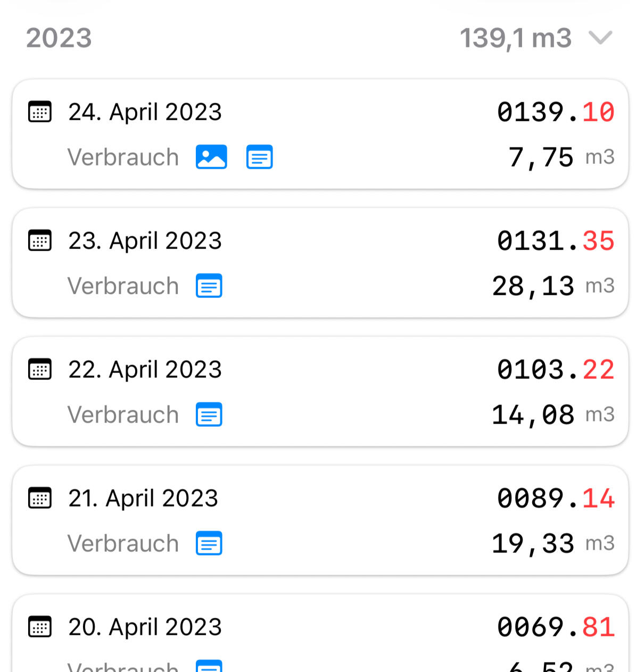
Task: Open the note icon on 21. April entry
Action: (x=209, y=544)
